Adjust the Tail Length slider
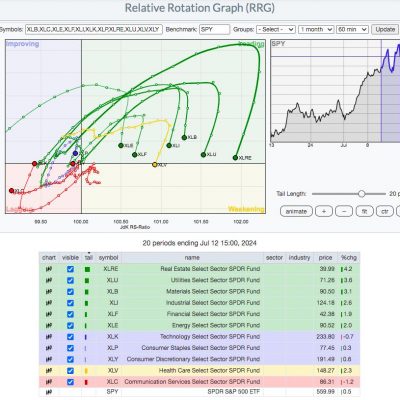This screenshot has height=400, width=400. [x=361, y=194]
